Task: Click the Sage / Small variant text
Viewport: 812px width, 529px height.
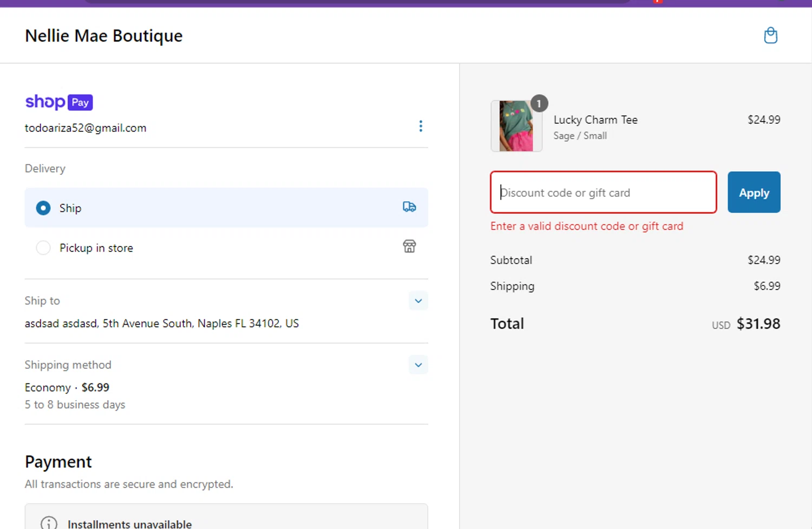Action: pyautogui.click(x=580, y=136)
